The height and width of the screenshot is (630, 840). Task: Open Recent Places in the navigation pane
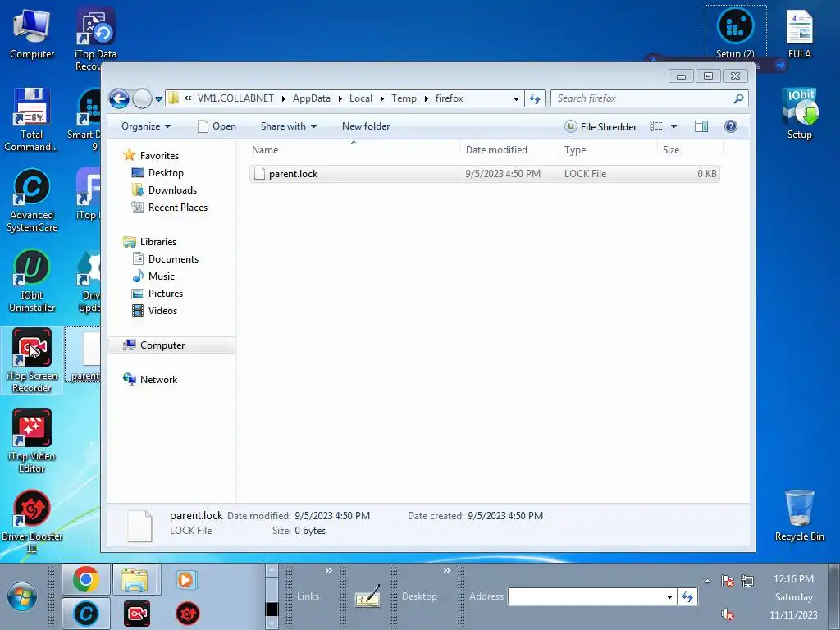177,208
